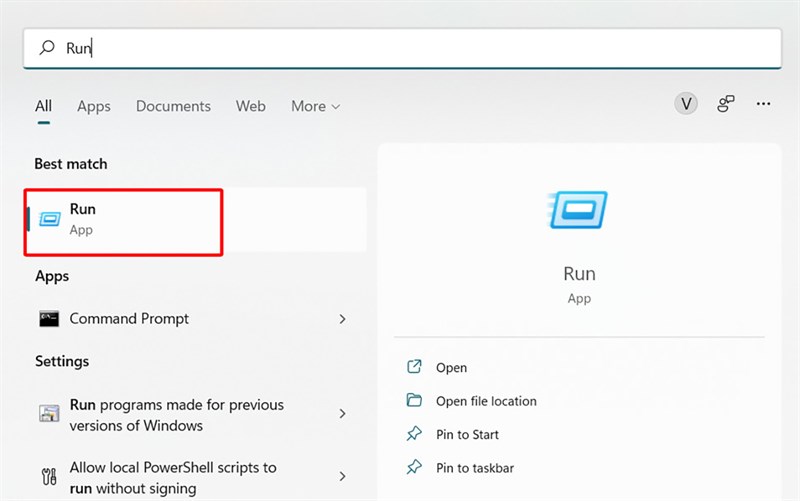Click the search feedback people icon
The image size is (800, 501).
tap(726, 104)
